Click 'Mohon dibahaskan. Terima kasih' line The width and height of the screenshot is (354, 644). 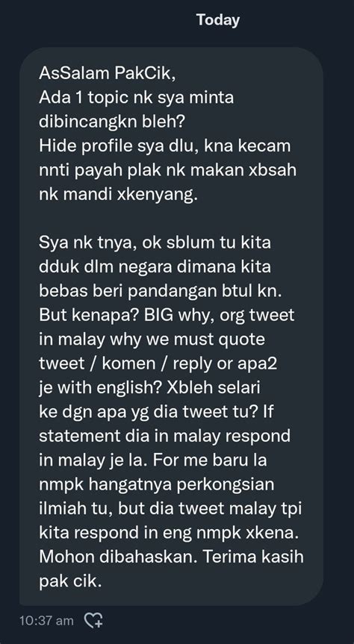pos(172,557)
